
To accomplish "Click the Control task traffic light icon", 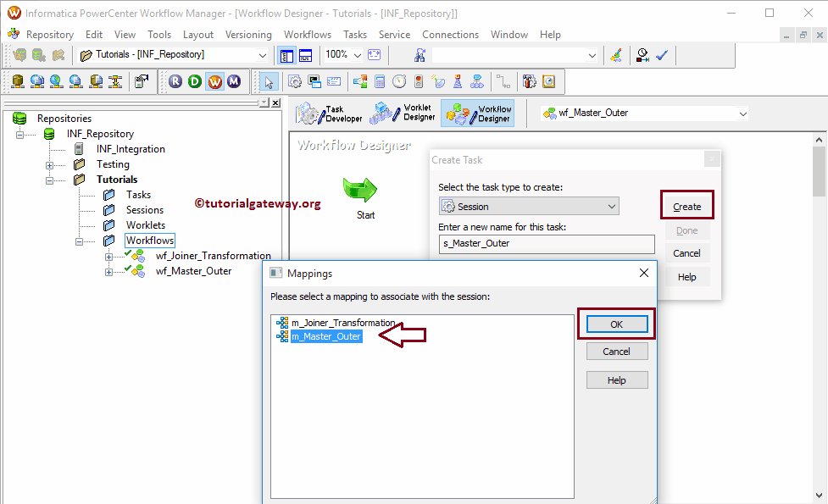I will (419, 82).
